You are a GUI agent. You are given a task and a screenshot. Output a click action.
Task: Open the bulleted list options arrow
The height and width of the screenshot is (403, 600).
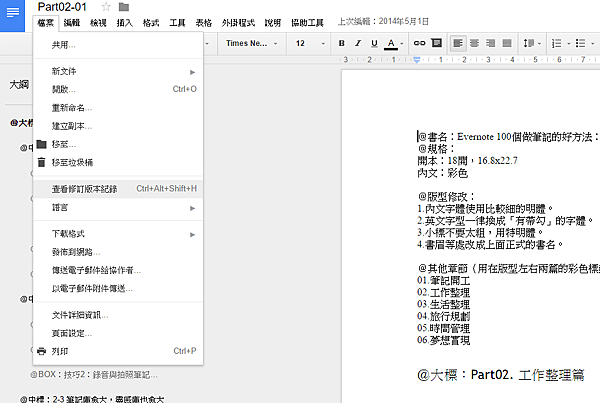pyautogui.click(x=593, y=44)
